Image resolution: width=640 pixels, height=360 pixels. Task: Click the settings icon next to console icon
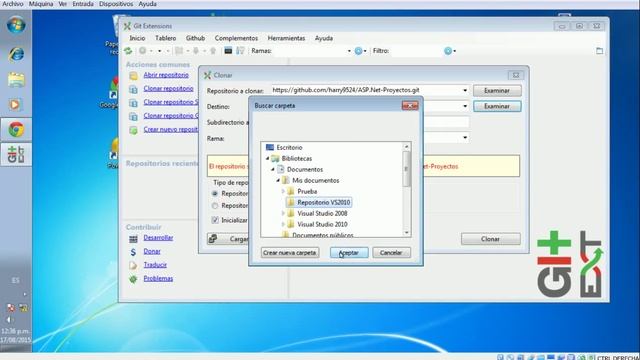[240, 51]
